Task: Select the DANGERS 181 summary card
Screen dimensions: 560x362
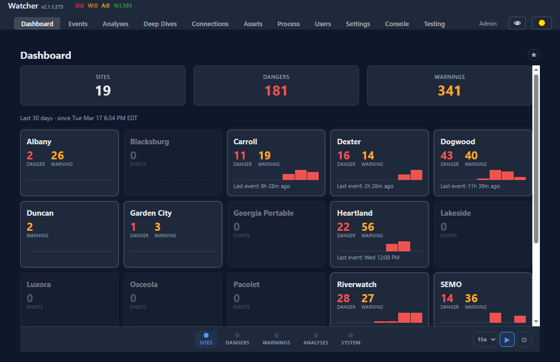Action: click(276, 85)
